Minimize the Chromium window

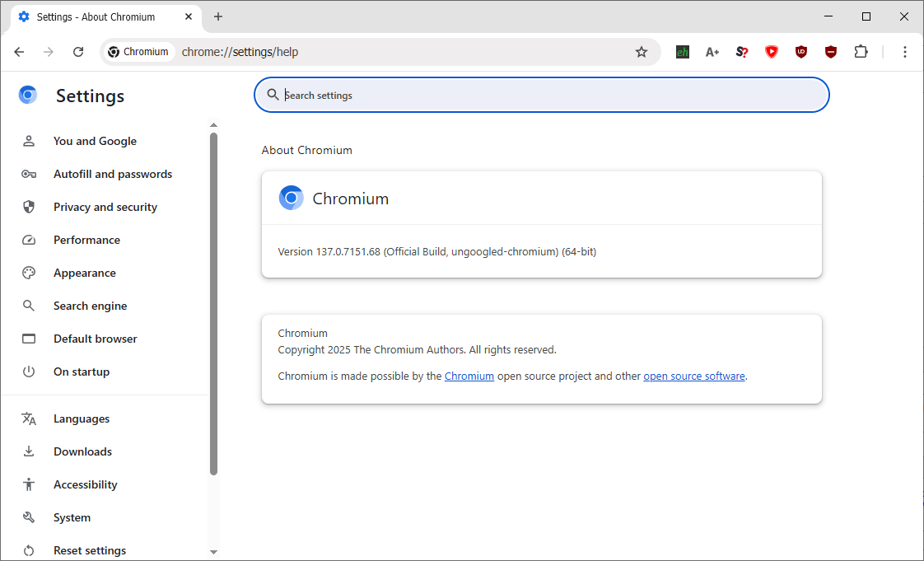pyautogui.click(x=829, y=16)
